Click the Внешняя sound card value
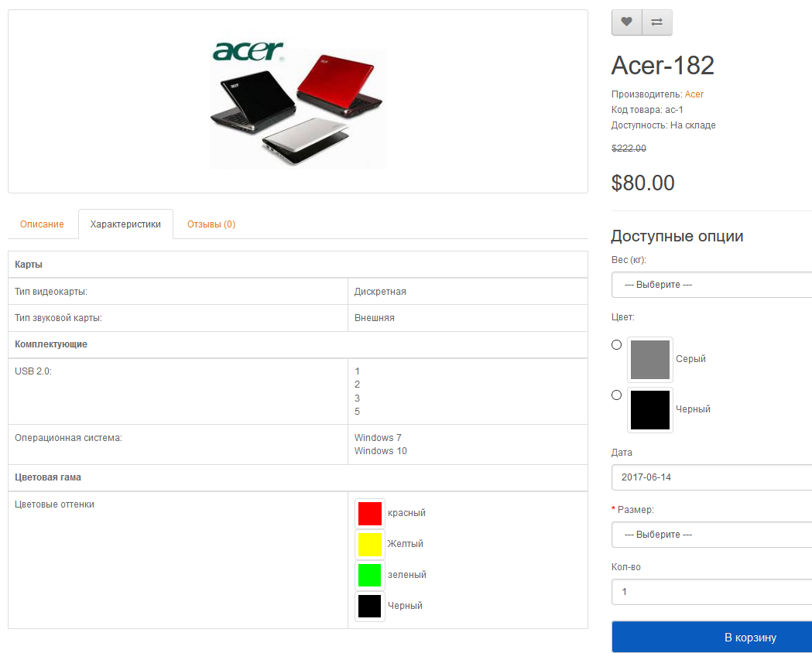 [x=375, y=318]
